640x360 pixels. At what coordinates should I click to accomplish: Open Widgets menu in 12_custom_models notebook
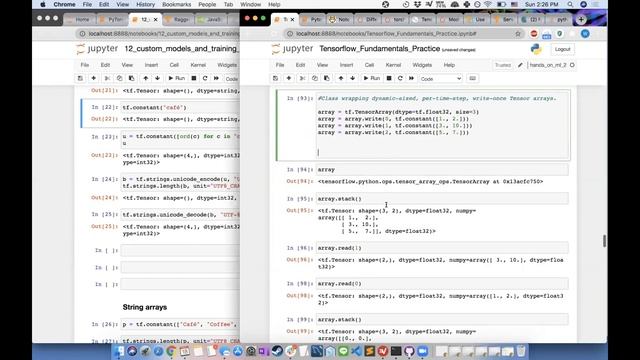click(227, 65)
